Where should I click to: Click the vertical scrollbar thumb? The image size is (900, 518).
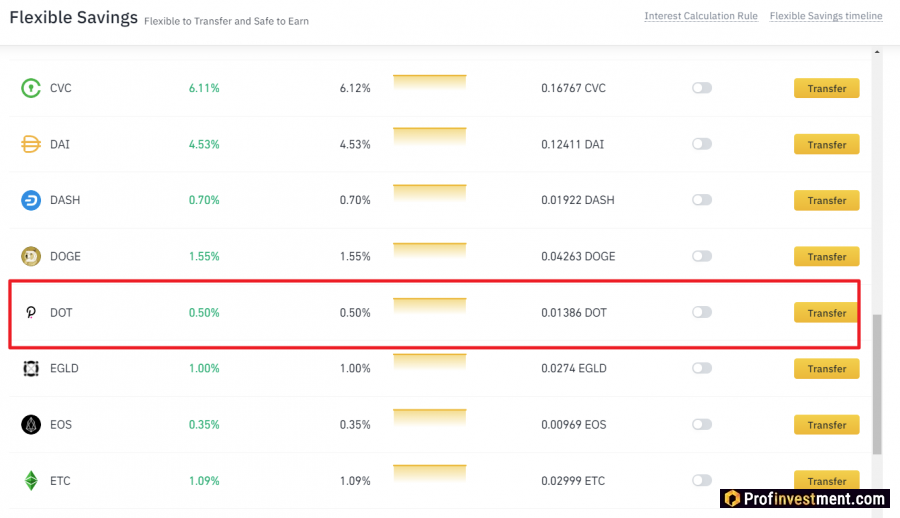pos(876,384)
